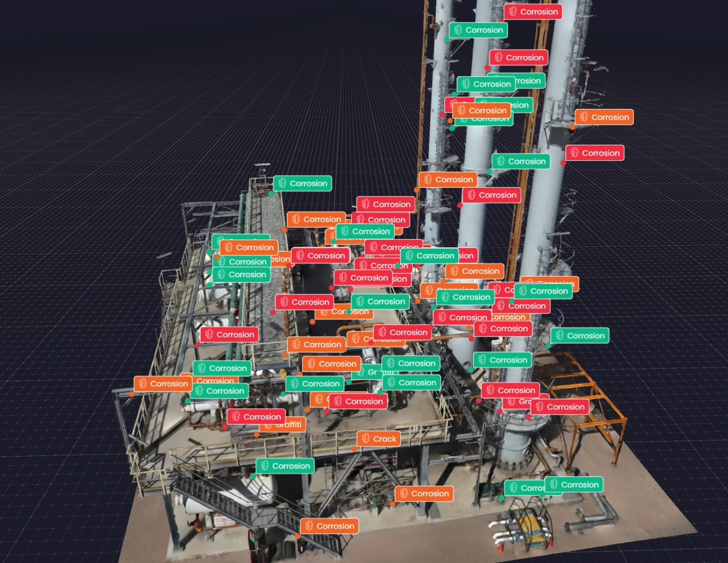728x563 pixels.
Task: Select the red Corrosion tag just above the Graffiti tag
Action: [256, 417]
